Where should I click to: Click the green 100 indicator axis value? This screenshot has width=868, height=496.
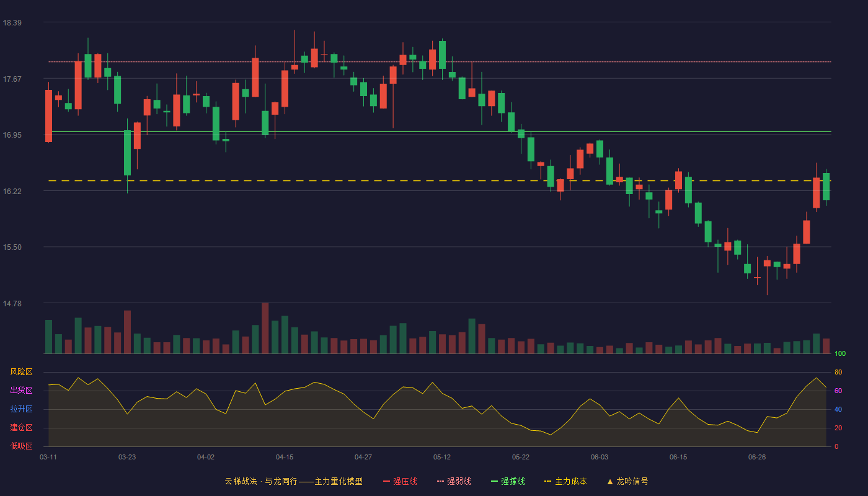pos(840,354)
